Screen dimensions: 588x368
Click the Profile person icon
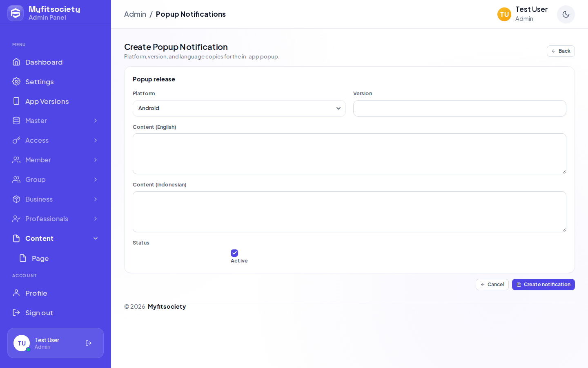click(16, 293)
